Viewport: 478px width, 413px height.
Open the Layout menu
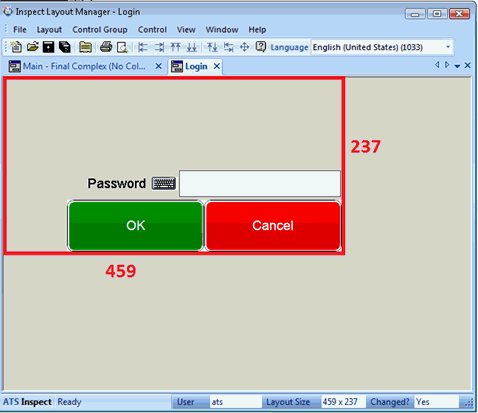click(x=49, y=30)
